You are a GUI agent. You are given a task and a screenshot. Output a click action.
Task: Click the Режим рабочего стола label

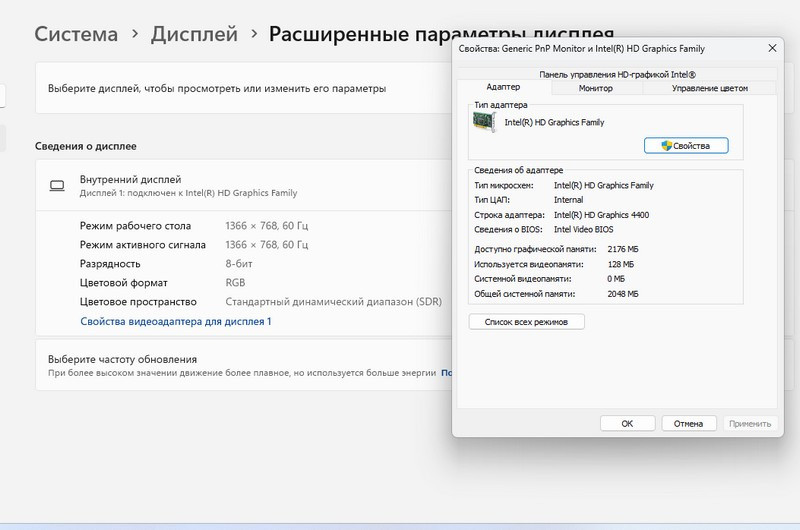[135, 225]
